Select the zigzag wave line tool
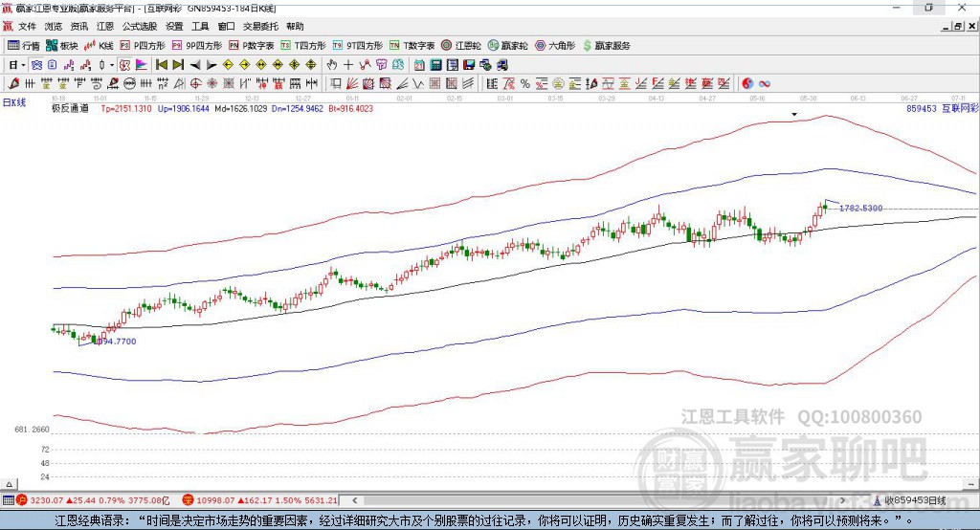Screen dimensions: 980x530 pyautogui.click(x=417, y=83)
